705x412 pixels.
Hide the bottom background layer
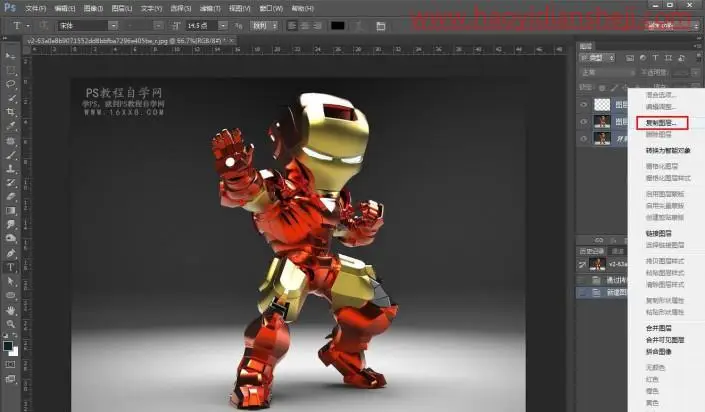click(584, 139)
